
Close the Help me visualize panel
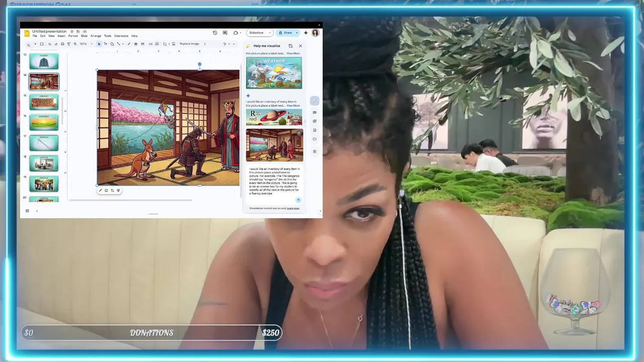(300, 46)
